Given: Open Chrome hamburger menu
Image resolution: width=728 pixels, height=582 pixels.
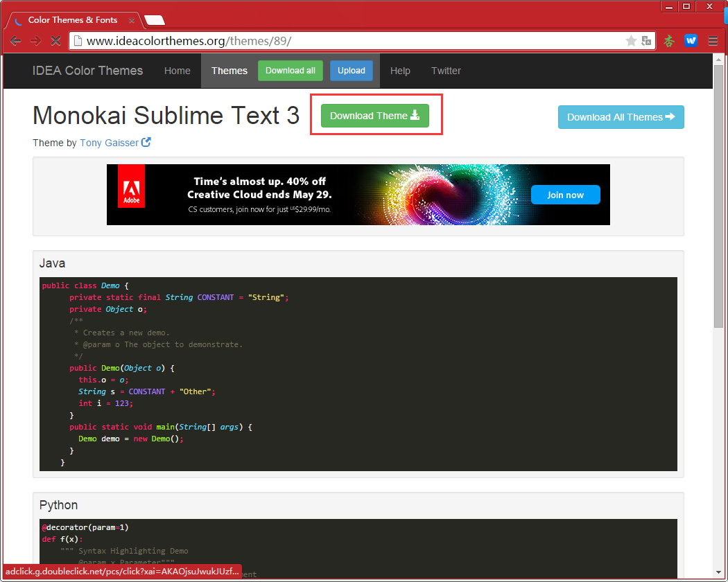Looking at the screenshot, I should (713, 41).
